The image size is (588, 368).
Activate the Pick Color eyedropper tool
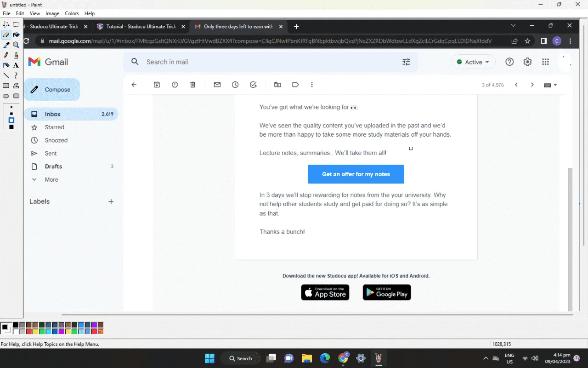click(x=6, y=45)
